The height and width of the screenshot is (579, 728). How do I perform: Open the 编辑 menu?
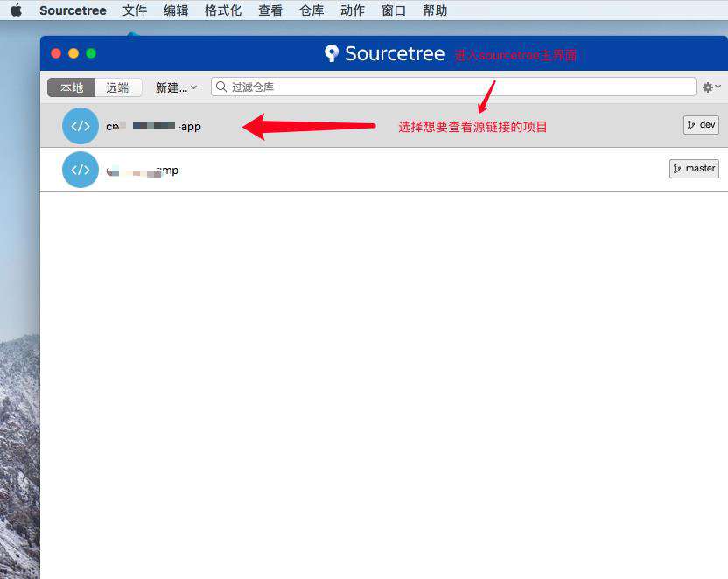point(176,10)
